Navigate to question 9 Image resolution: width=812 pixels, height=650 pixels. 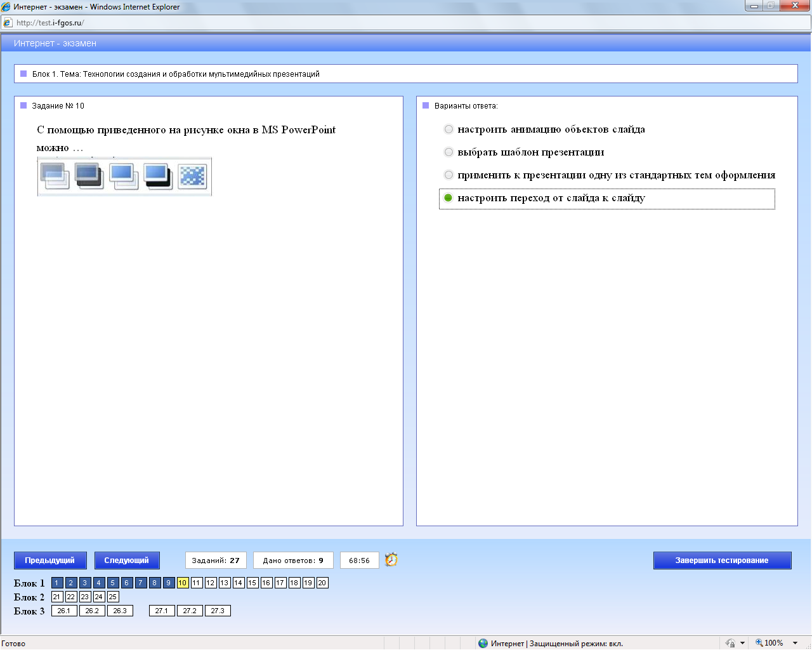[x=169, y=583]
